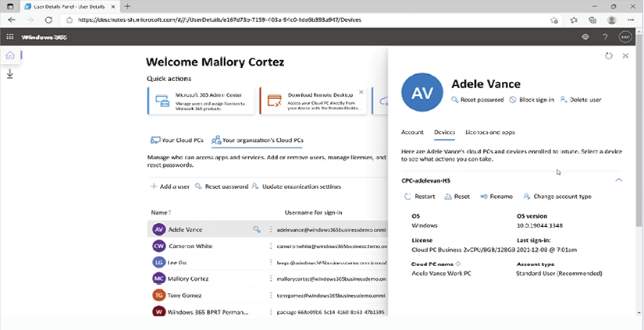
Task: Open browser profile icon
Action: tap(611, 20)
